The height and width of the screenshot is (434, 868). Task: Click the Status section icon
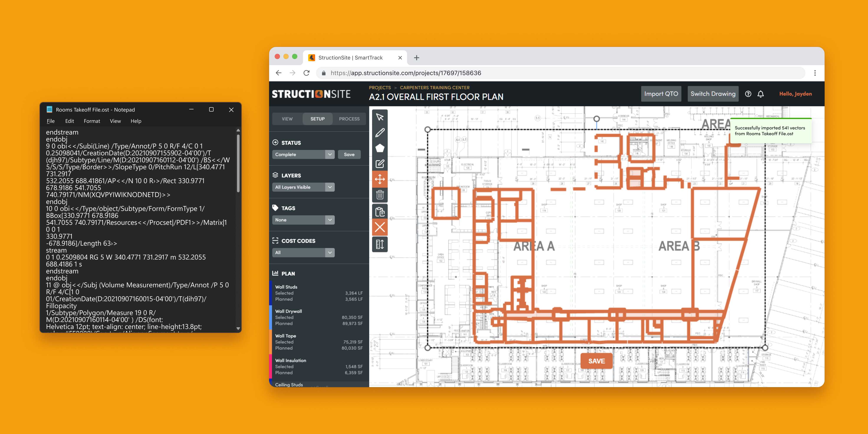[x=275, y=142]
